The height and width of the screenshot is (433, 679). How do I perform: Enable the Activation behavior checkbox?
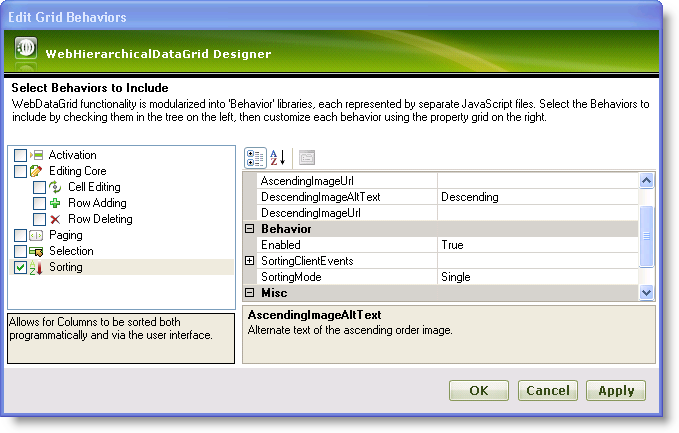pyautogui.click(x=21, y=155)
